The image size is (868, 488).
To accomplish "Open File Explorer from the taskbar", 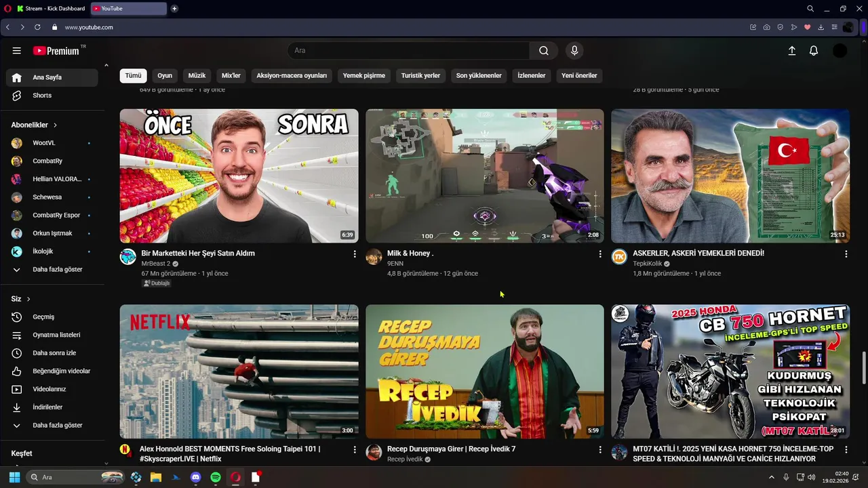I will click(156, 477).
